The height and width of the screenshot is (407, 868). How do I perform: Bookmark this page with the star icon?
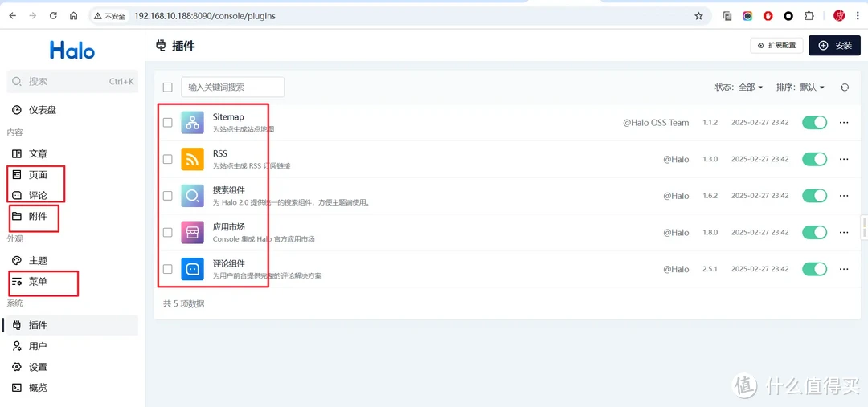pos(698,16)
